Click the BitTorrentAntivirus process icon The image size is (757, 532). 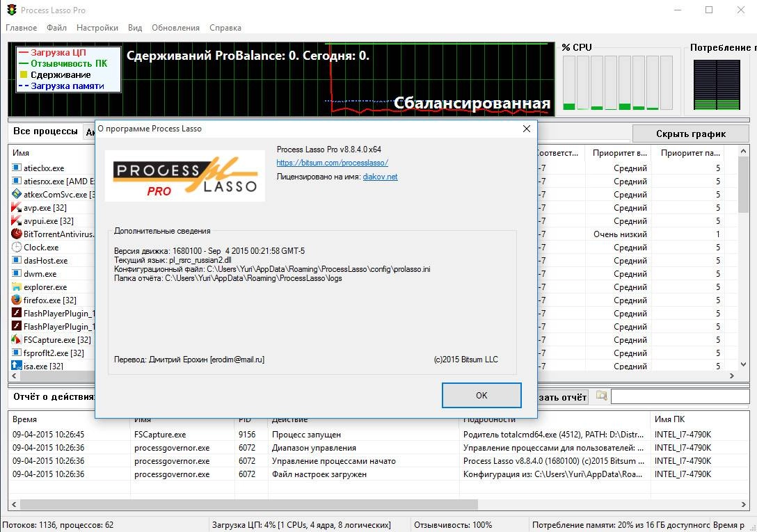(x=17, y=234)
